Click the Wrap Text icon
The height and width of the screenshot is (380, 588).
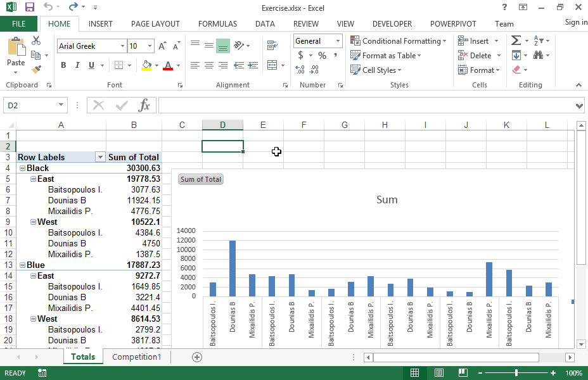272,46
